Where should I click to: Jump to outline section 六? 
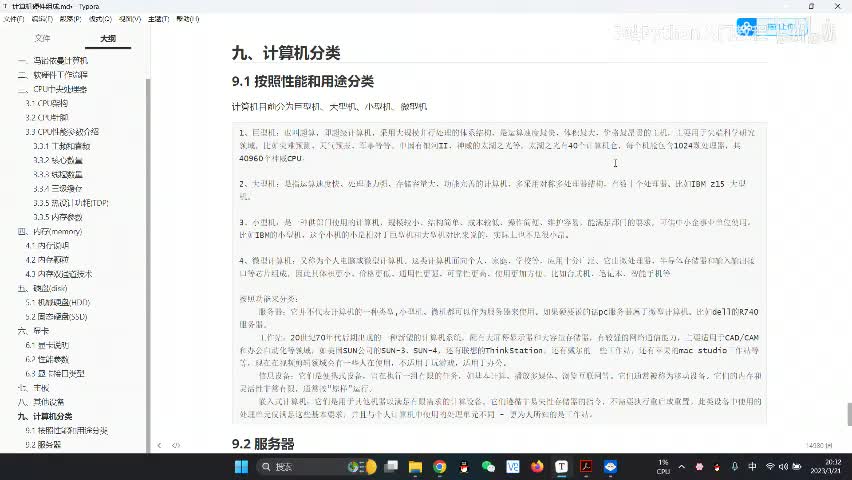click(x=33, y=331)
